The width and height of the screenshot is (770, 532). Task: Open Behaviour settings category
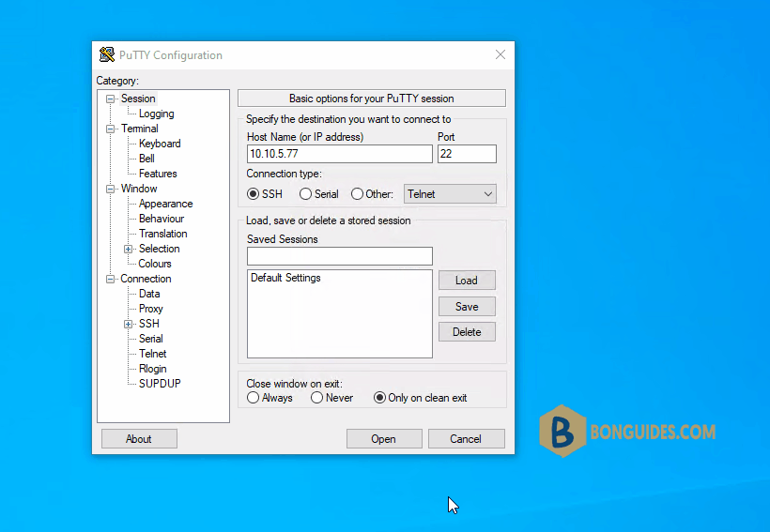(162, 219)
